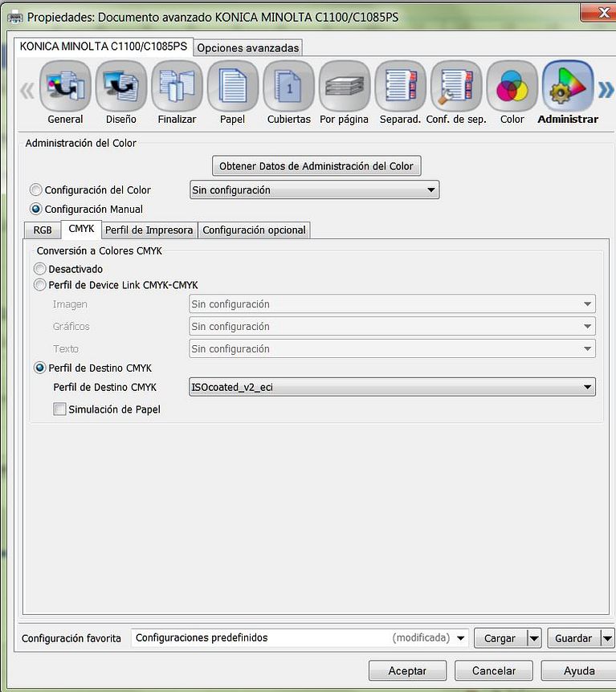Choose Perfil de Device Link CMYK-CMYK option
Screen dimensions: 616x692
pos(39,285)
